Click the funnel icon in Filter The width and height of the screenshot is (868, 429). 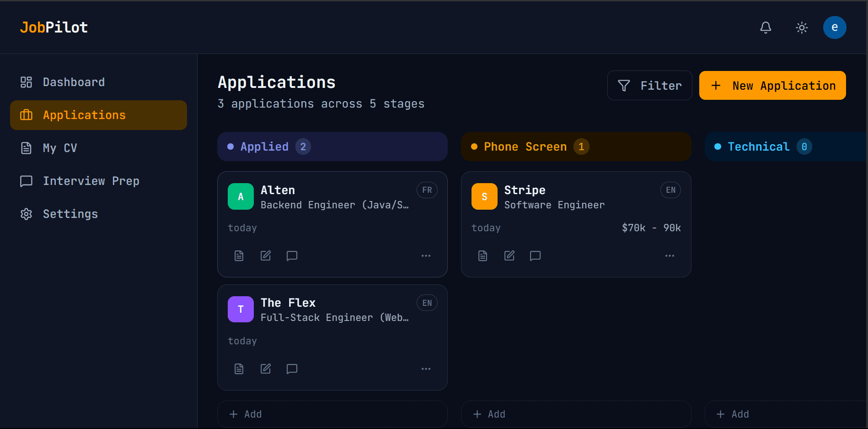click(x=624, y=86)
